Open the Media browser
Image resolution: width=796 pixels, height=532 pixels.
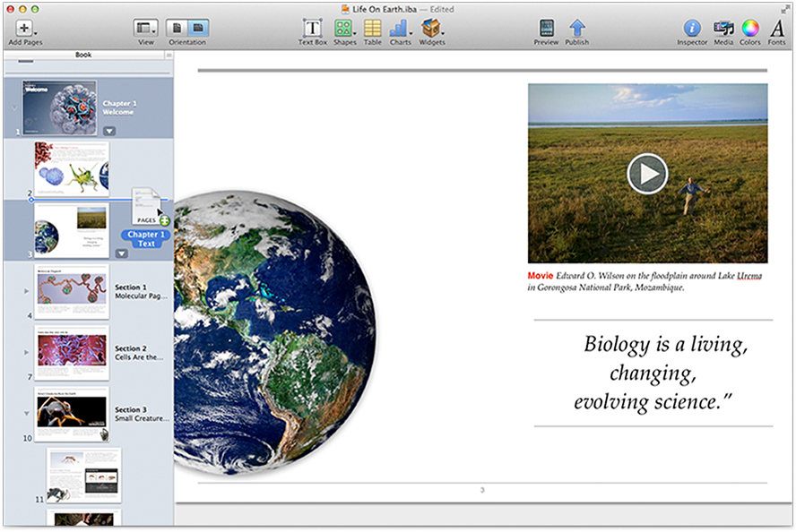(x=723, y=29)
